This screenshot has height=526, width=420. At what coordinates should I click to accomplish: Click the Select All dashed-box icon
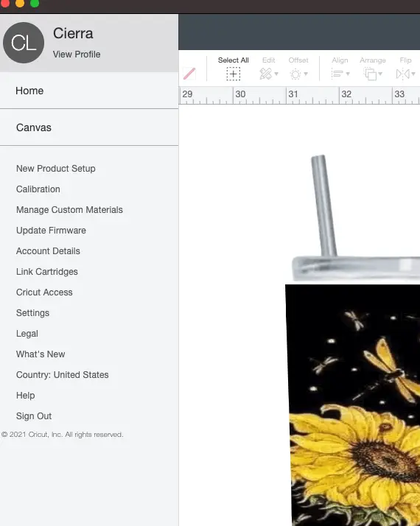(x=233, y=74)
